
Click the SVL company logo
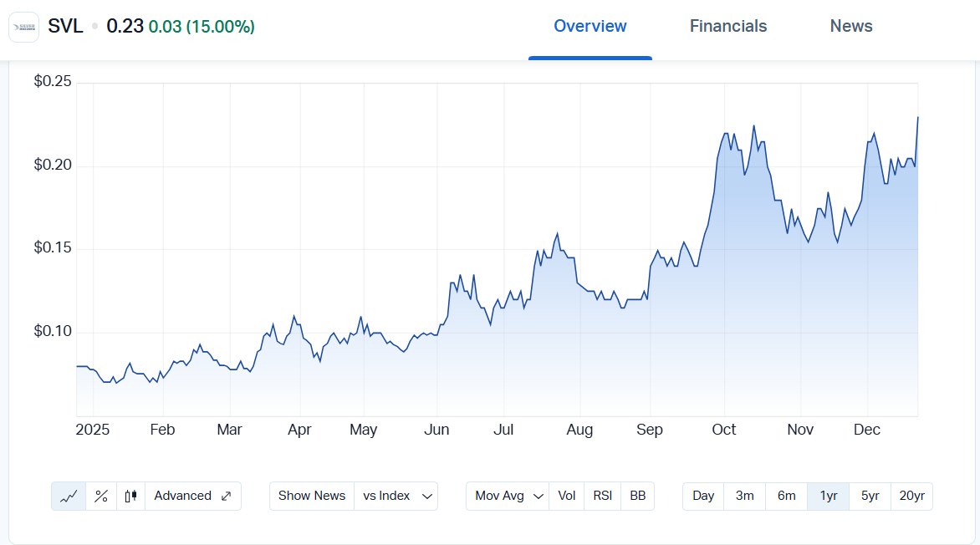click(x=23, y=27)
